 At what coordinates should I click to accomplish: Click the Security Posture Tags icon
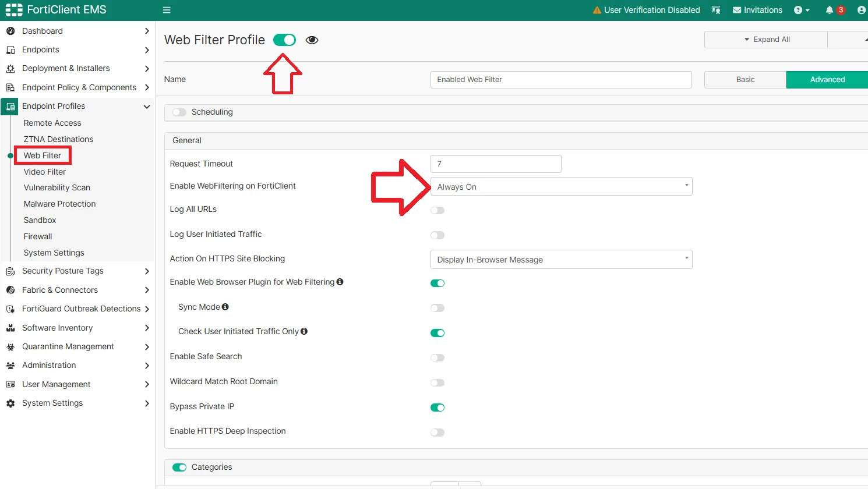[x=10, y=271]
